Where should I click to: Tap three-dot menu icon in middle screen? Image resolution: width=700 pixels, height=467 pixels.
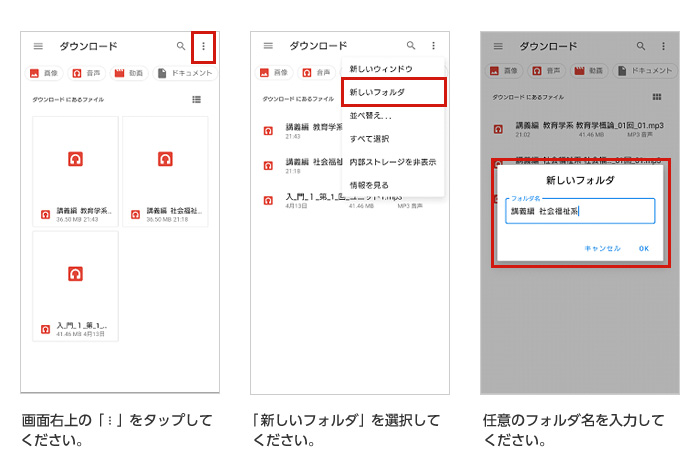[433, 46]
